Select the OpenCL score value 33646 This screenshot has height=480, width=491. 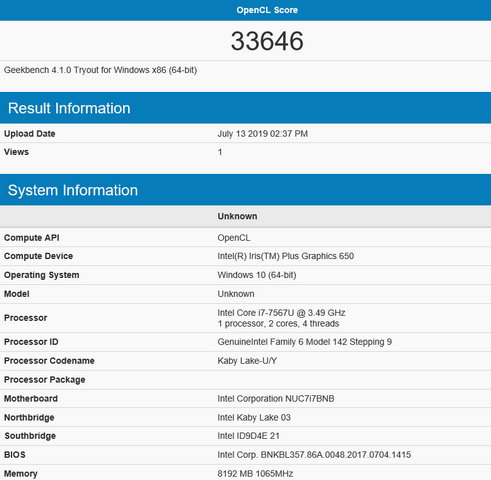267,41
